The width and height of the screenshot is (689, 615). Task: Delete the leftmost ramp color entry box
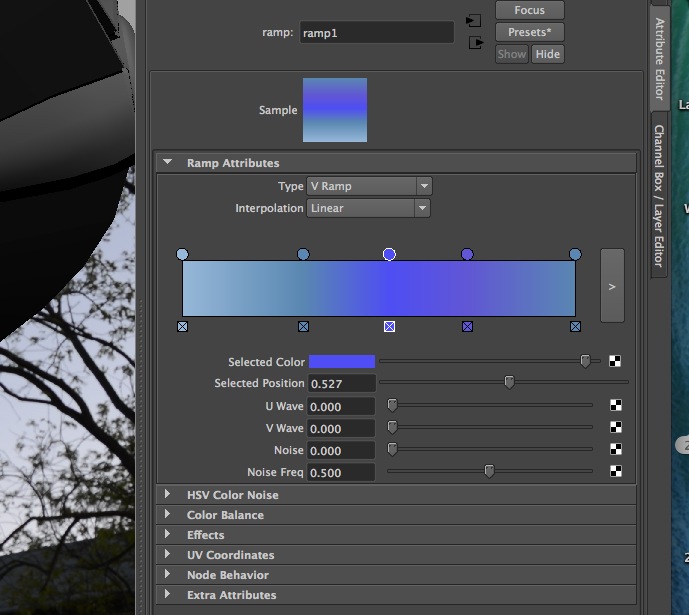click(x=182, y=326)
